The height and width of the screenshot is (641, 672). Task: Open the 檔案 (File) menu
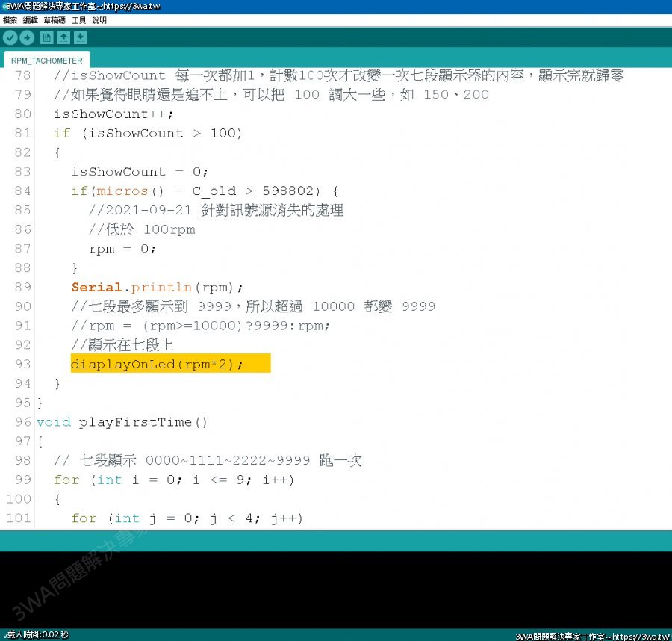10,20
